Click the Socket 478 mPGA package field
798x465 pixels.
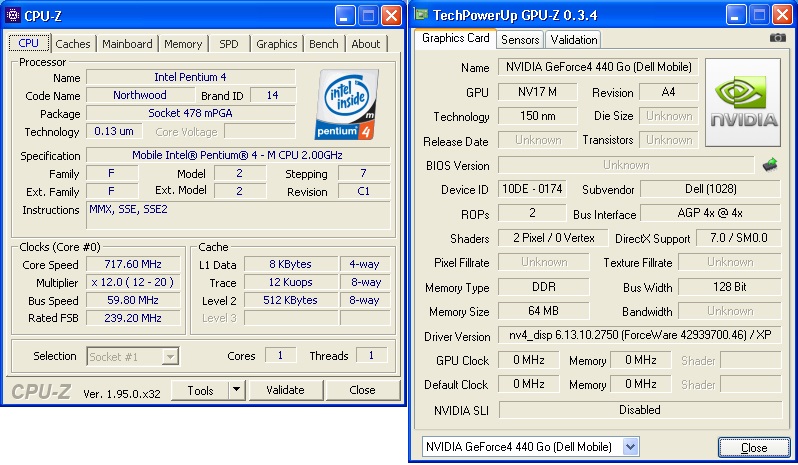point(190,113)
